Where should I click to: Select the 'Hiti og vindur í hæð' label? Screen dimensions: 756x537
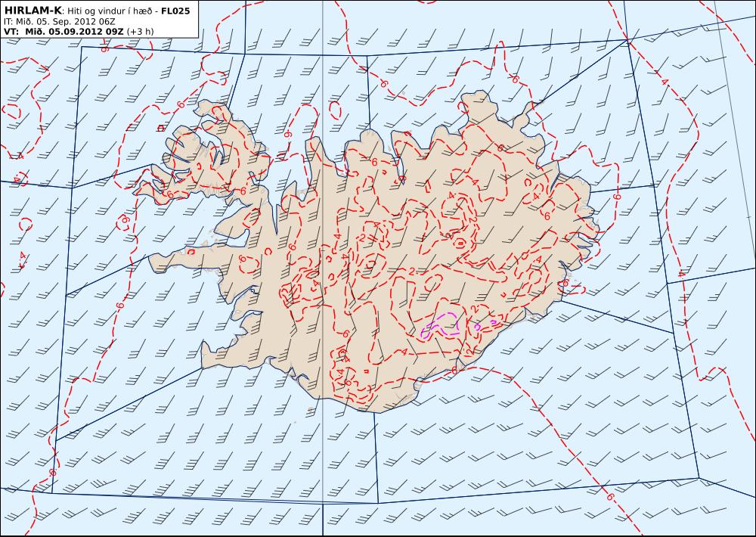pyautogui.click(x=110, y=11)
